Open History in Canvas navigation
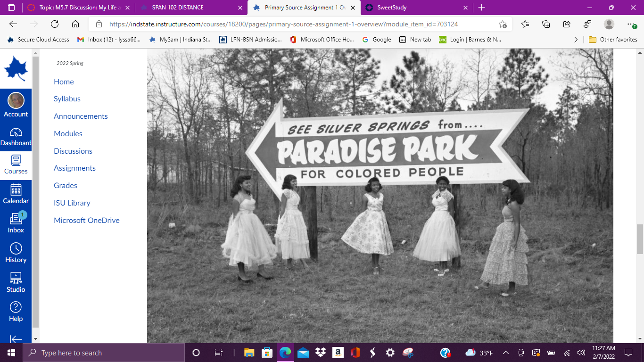 point(16,253)
